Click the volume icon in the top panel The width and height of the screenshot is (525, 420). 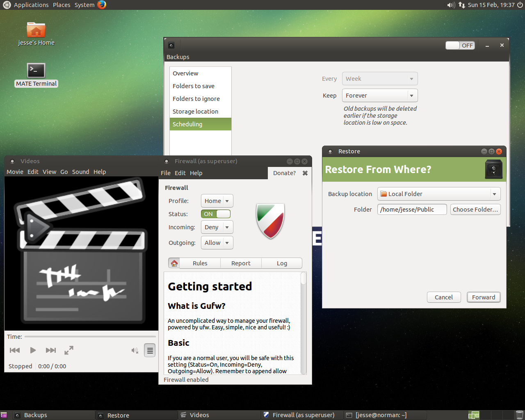451,5
